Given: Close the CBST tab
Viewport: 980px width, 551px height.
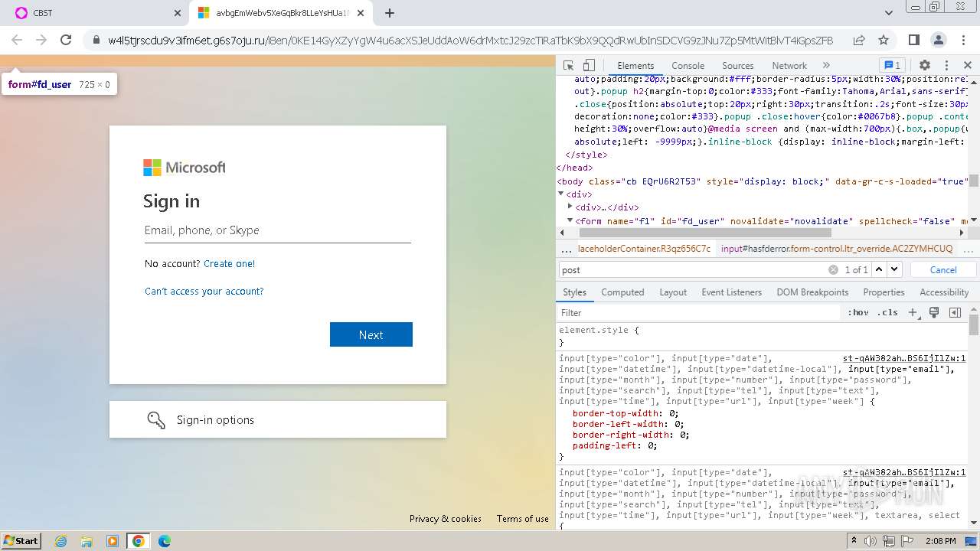Looking at the screenshot, I should 177,13.
